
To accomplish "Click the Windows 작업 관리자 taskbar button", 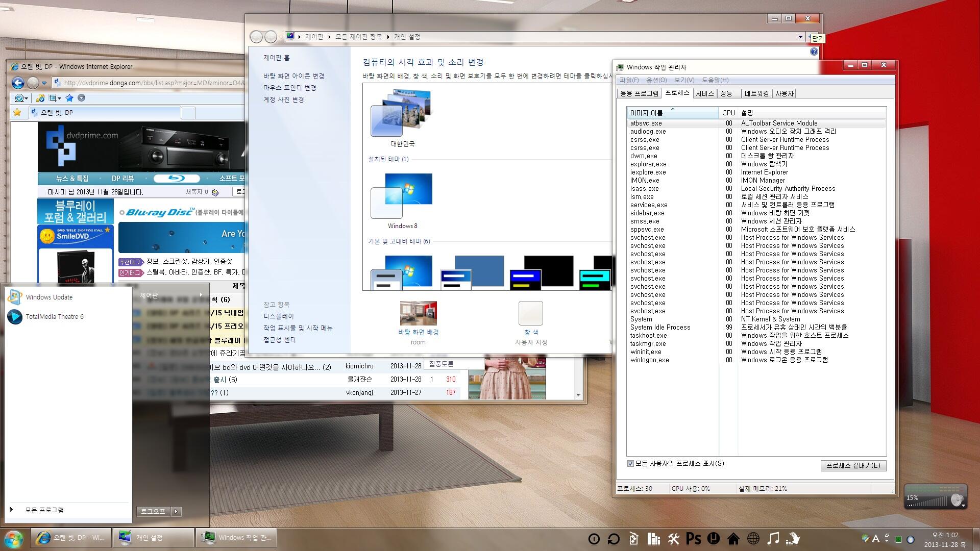I will 236,538.
